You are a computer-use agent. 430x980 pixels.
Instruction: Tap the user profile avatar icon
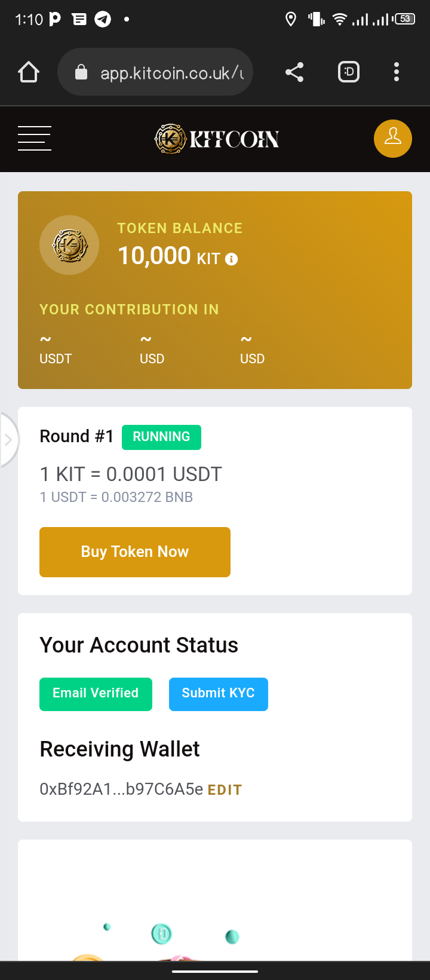pos(392,139)
